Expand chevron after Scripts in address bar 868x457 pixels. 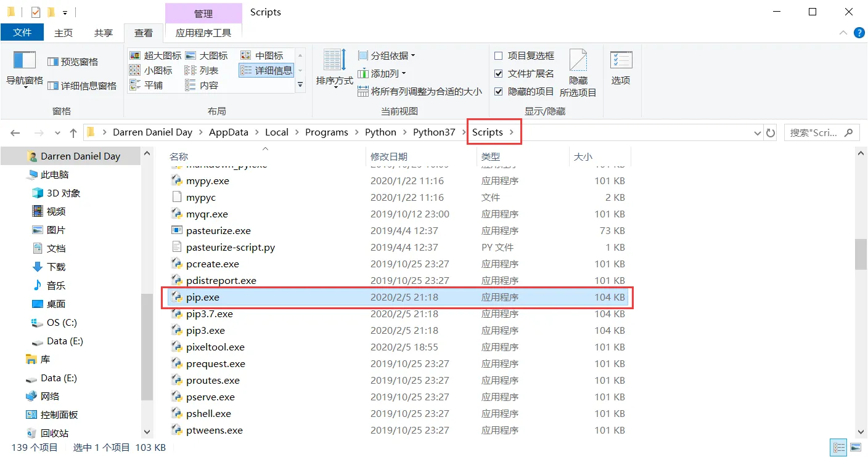[x=511, y=132]
